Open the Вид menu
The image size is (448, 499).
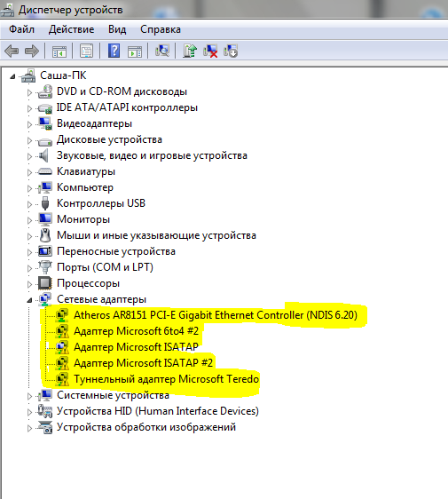[117, 29]
